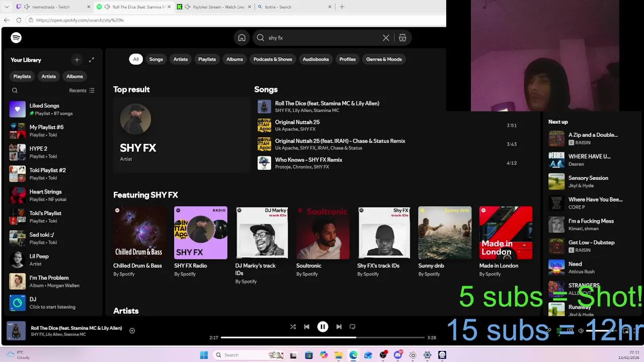Open Lil Peep artist in library
Screen dimensions: 644x362
[52, 260]
